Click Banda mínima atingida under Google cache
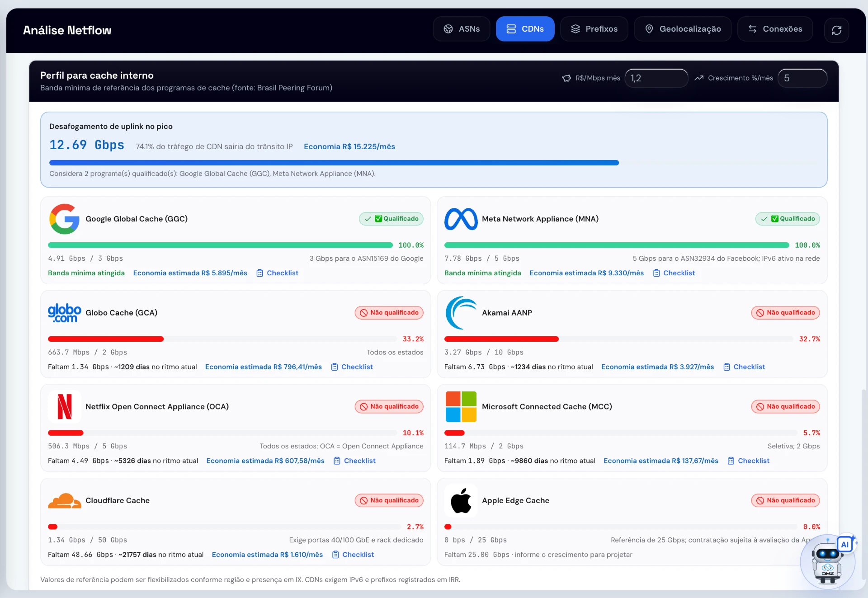Screen dimensions: 868x598 pos(86,273)
